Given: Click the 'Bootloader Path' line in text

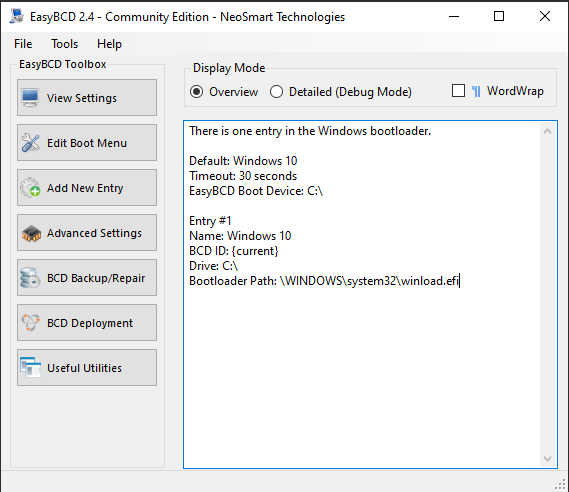Looking at the screenshot, I should (x=324, y=281).
